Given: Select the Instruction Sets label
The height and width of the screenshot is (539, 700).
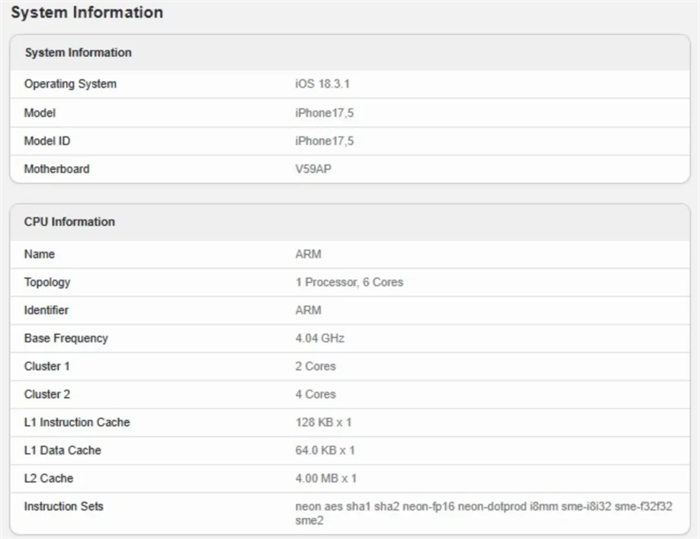Looking at the screenshot, I should pyautogui.click(x=63, y=506).
